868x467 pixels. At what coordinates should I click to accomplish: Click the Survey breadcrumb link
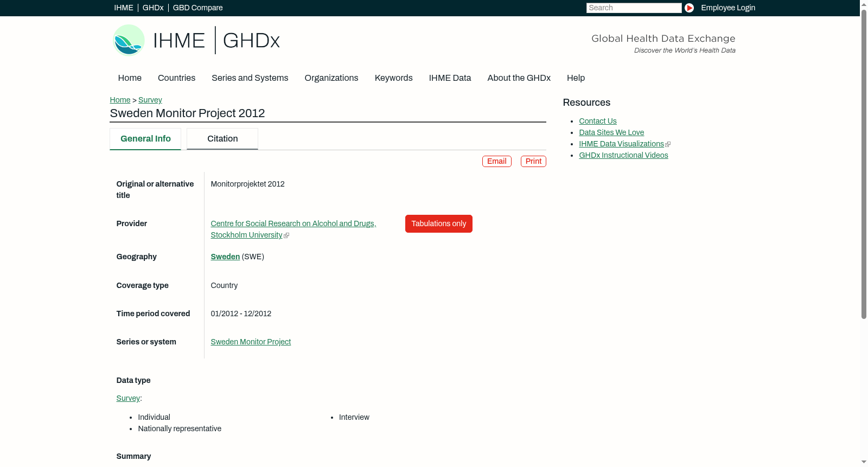tap(150, 100)
